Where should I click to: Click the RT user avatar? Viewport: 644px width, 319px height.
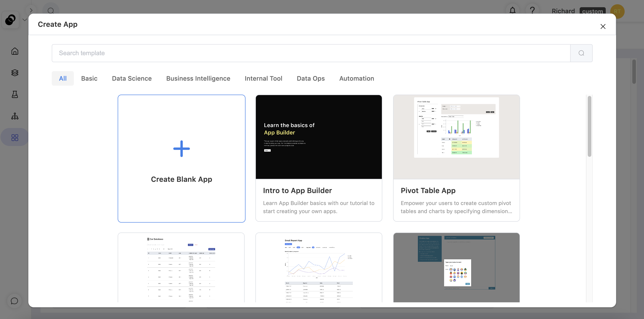pos(617,11)
